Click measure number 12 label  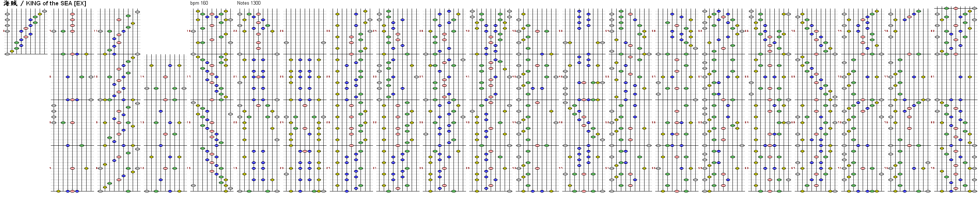tap(142, 168)
